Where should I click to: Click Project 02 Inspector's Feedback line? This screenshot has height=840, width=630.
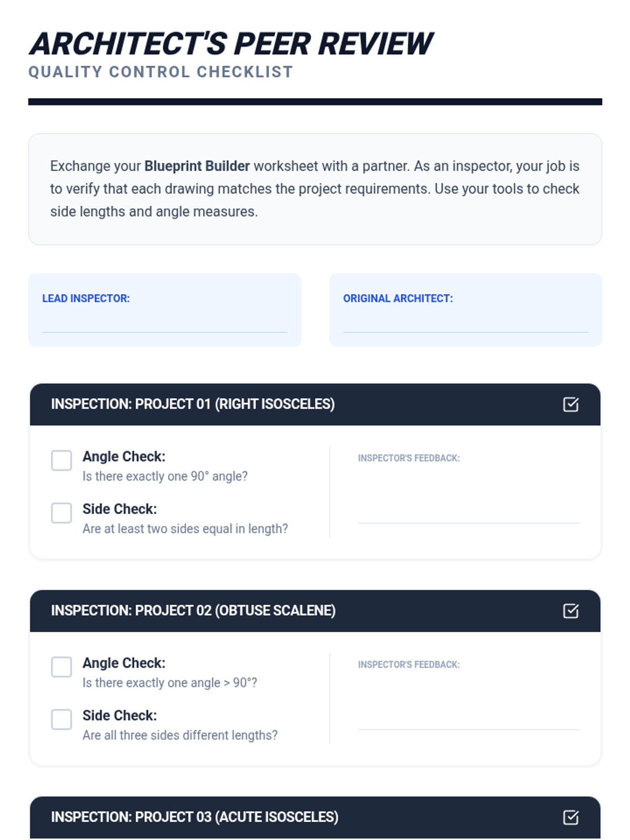click(x=468, y=720)
